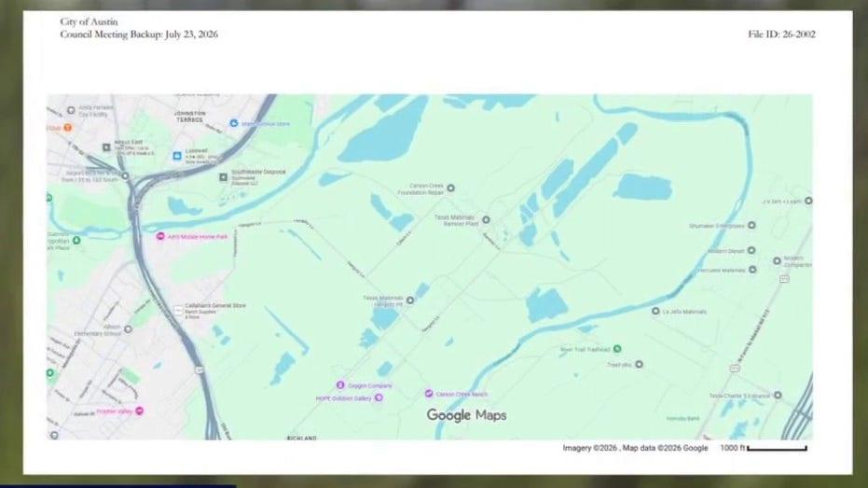Click the Council Meeting Backup date line
This screenshot has height=488, width=868.
[x=139, y=35]
